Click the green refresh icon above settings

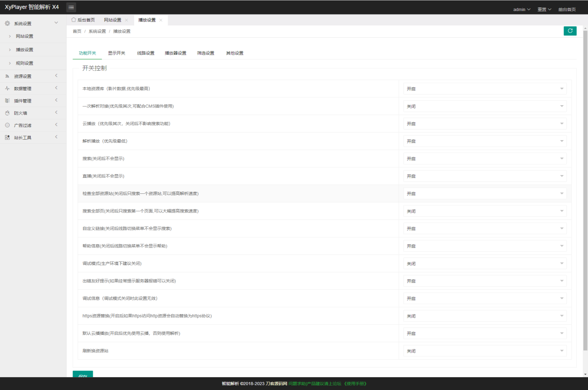tap(570, 31)
